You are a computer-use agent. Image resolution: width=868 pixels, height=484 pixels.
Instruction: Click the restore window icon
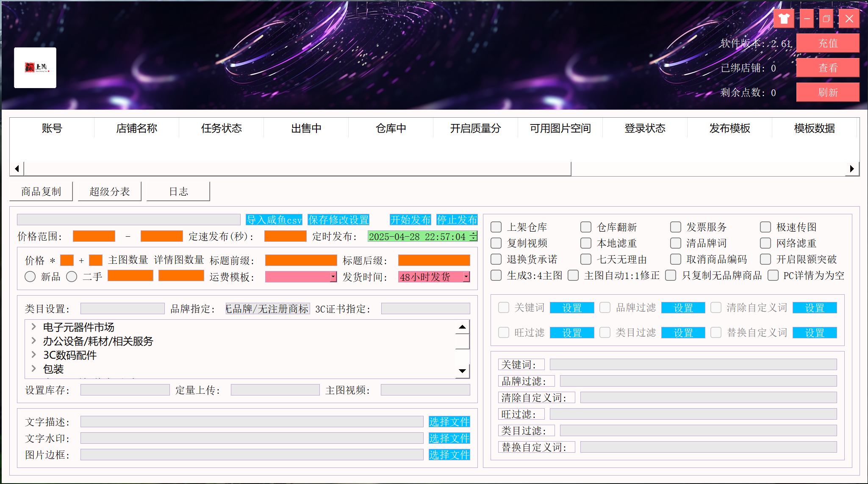point(826,19)
